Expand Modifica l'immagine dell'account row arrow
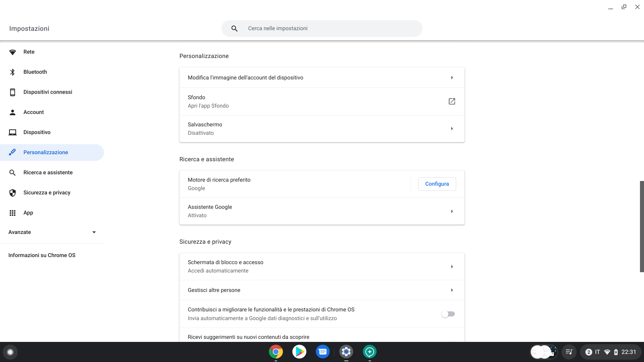 pos(452,78)
